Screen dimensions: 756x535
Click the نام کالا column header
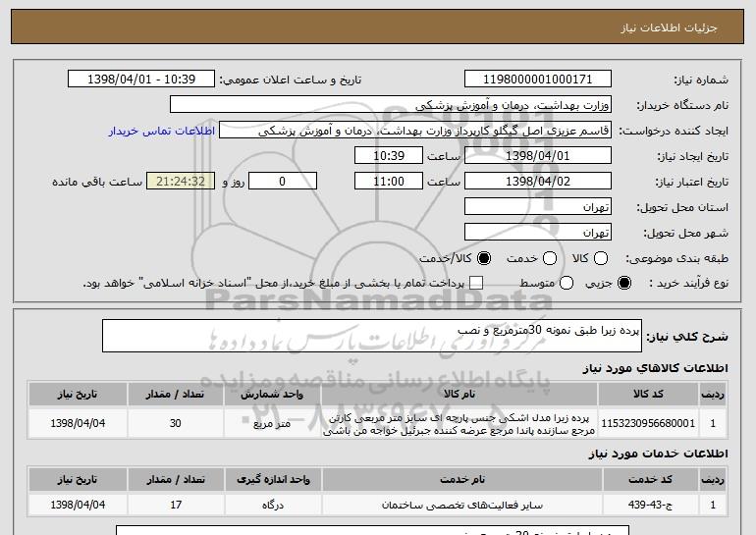[x=459, y=395]
